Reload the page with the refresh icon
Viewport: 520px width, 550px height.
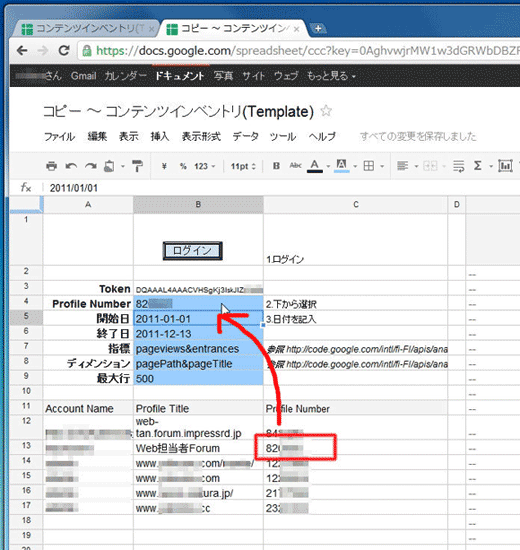point(64,51)
